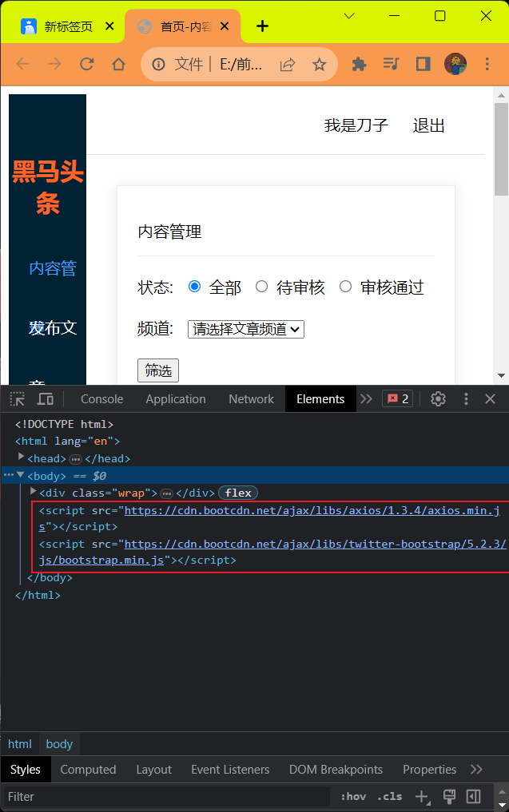This screenshot has width=509, height=812.
Task: Select the 审核通过 radio button
Action: point(346,287)
